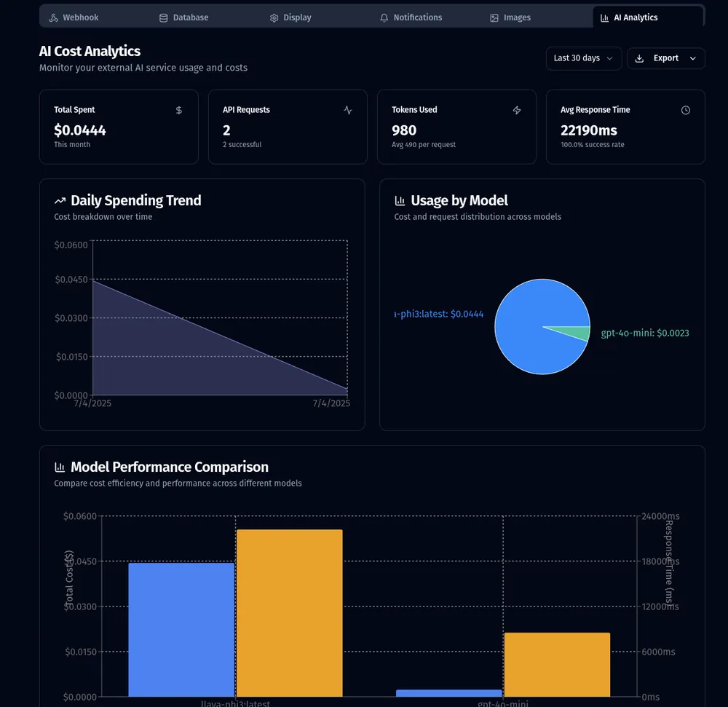Click the dollar sign icon on Total Spent
Image resolution: width=728 pixels, height=707 pixels.
(x=179, y=110)
